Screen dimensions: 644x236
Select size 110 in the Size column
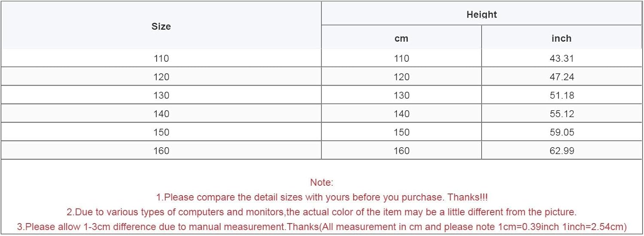(161, 58)
